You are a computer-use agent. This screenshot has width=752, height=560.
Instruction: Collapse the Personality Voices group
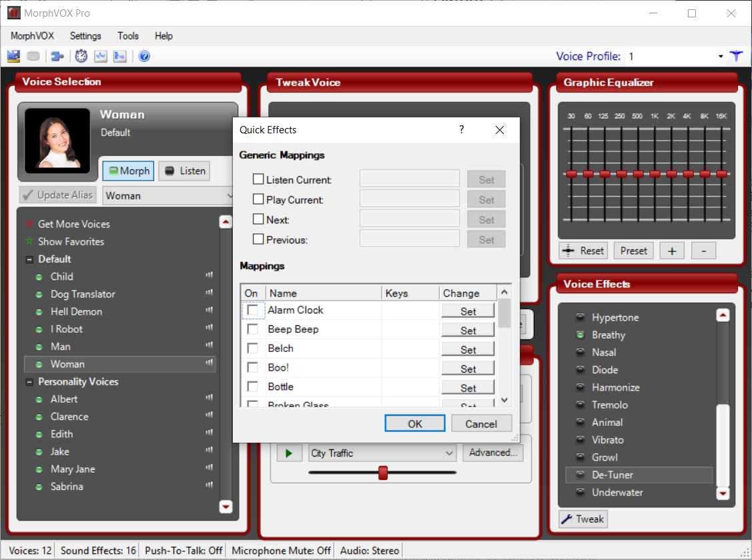click(x=29, y=382)
